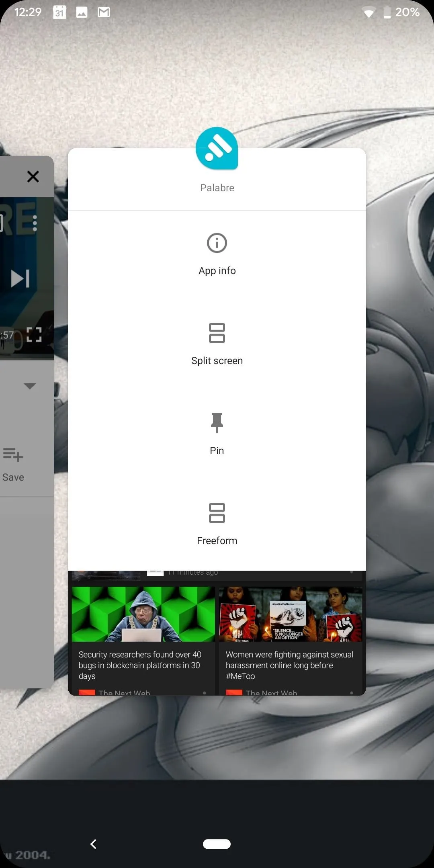Read 'Women were fighting against sexual harassment' headline
The width and height of the screenshot is (434, 868).
click(x=289, y=665)
